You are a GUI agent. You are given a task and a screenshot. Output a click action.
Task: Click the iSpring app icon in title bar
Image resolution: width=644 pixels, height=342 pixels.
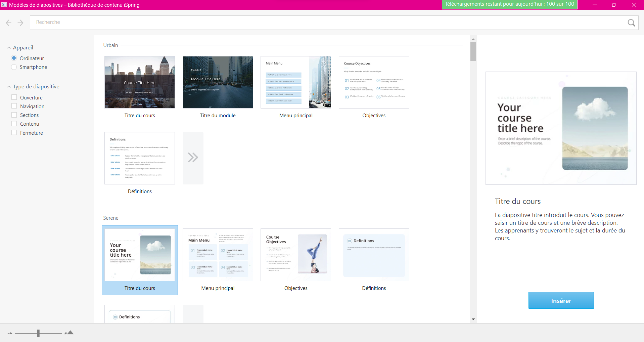point(4,5)
